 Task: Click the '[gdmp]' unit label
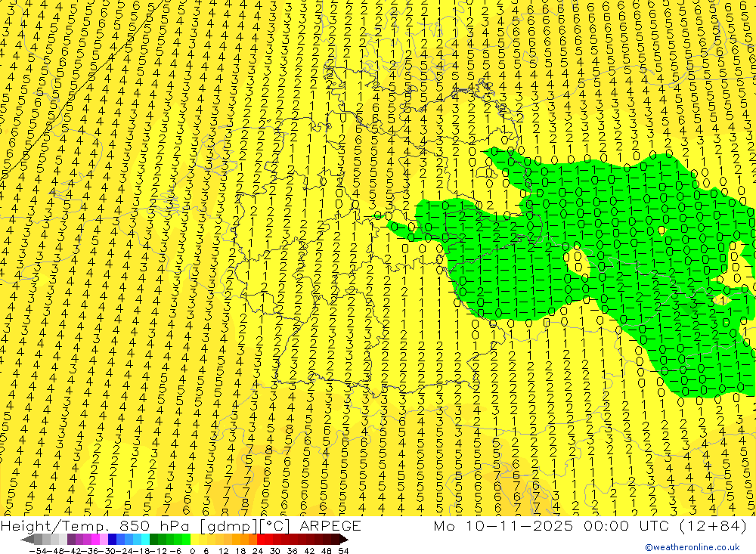click(x=228, y=527)
